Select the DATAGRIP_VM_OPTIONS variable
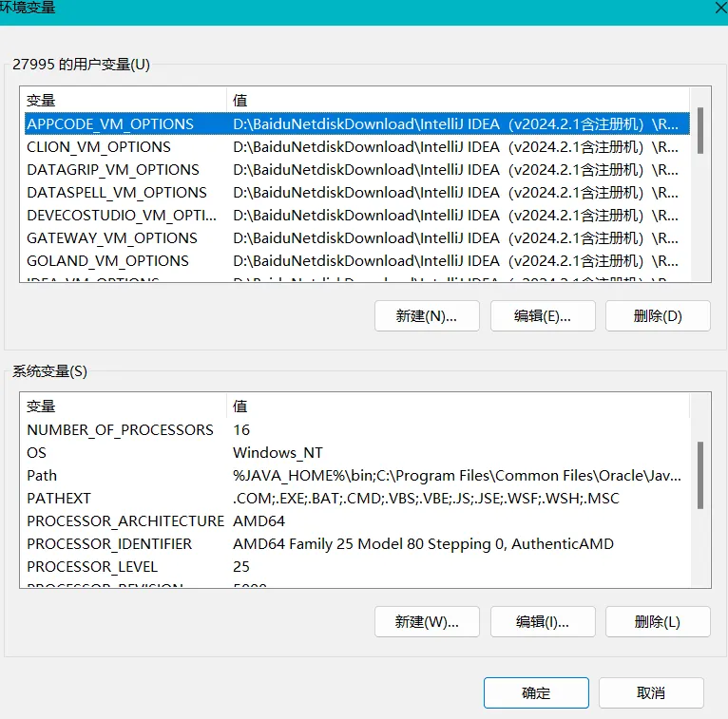The width and height of the screenshot is (728, 719). tap(113, 170)
